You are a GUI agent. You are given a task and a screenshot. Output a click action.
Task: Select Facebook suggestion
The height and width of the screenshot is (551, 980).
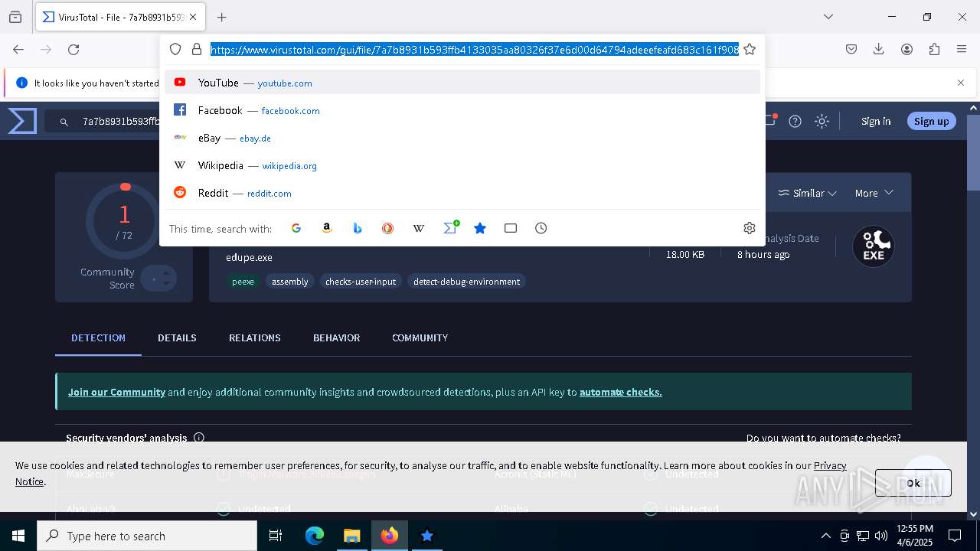(462, 110)
